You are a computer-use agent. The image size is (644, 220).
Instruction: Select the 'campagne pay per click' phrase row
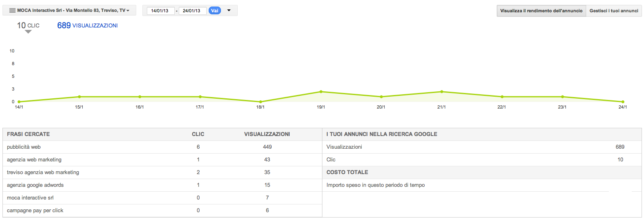tap(162, 211)
